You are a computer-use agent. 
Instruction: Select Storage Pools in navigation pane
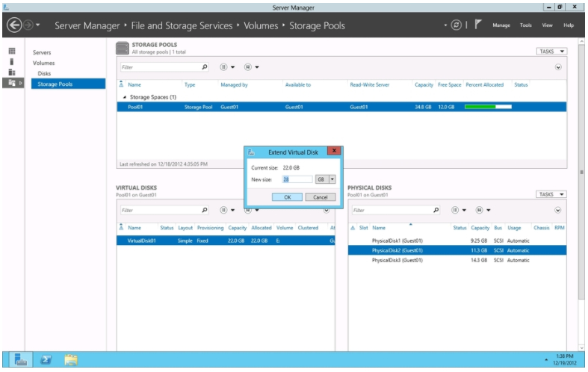tap(68, 84)
